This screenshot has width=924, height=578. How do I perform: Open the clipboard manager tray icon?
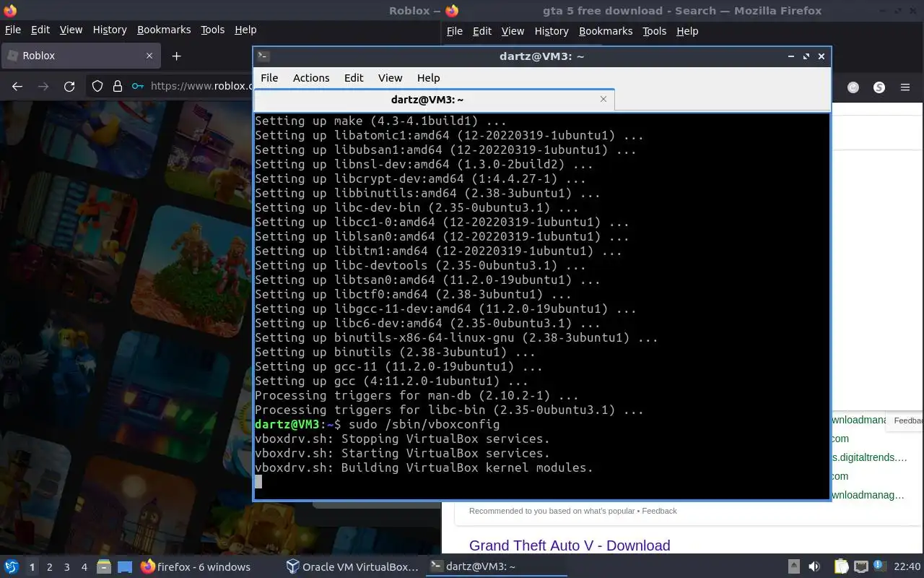click(842, 566)
